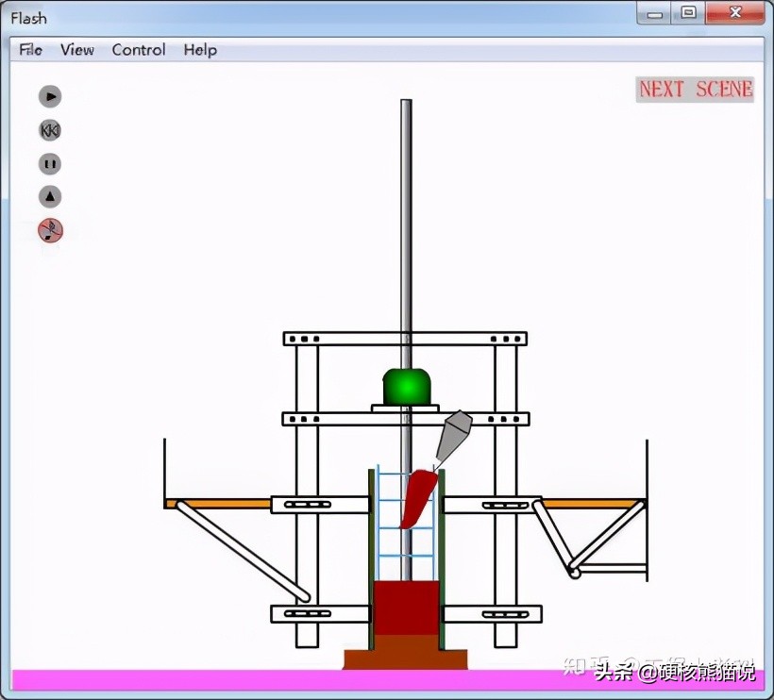Click the green motor dome in animation

[x=406, y=386]
